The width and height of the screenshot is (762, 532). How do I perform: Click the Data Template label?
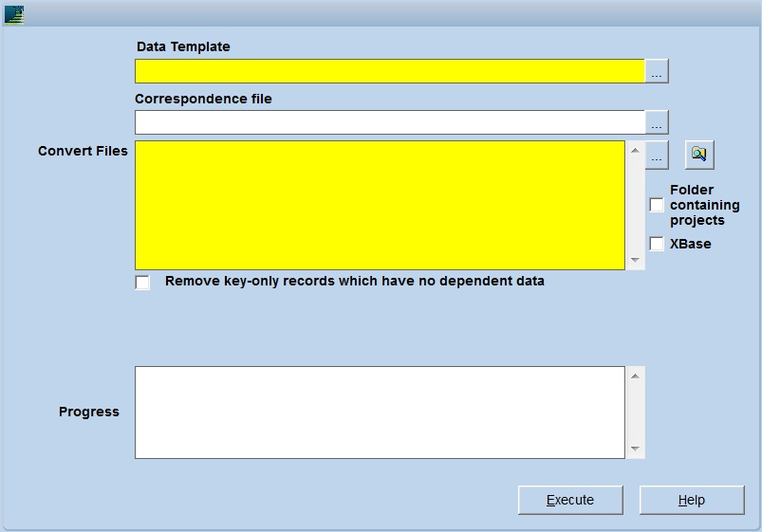click(x=183, y=46)
